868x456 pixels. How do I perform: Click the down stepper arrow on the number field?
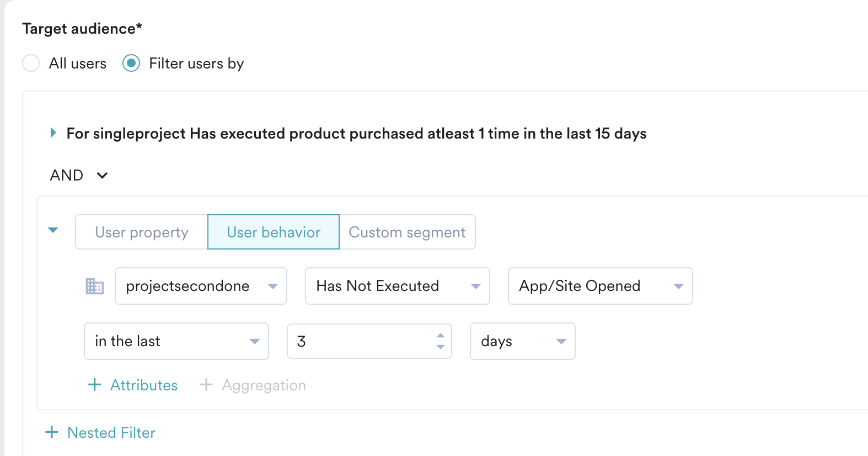[440, 347]
